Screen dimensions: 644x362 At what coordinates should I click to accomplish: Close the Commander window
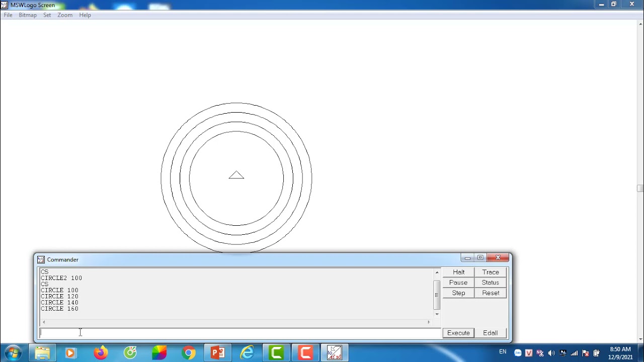pyautogui.click(x=498, y=258)
